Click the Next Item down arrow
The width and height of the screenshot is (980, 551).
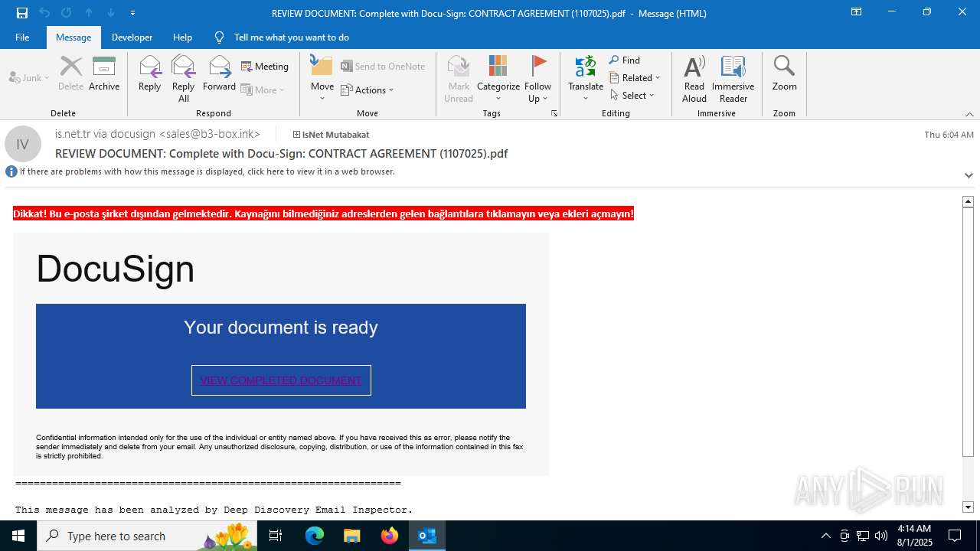(111, 13)
